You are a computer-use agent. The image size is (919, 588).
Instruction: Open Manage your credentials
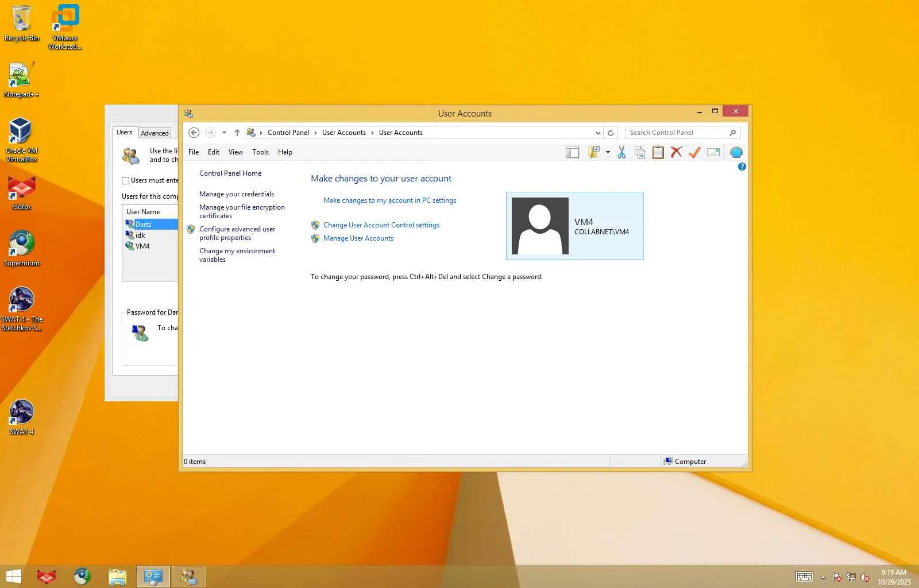coord(237,194)
